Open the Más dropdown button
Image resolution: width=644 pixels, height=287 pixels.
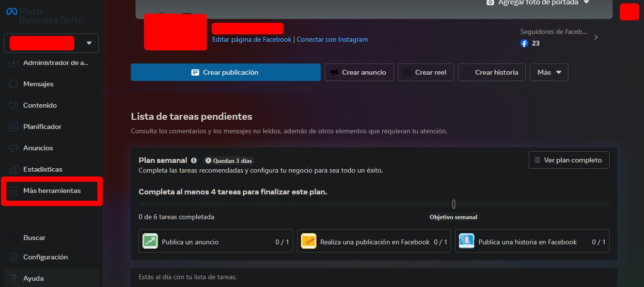[549, 72]
